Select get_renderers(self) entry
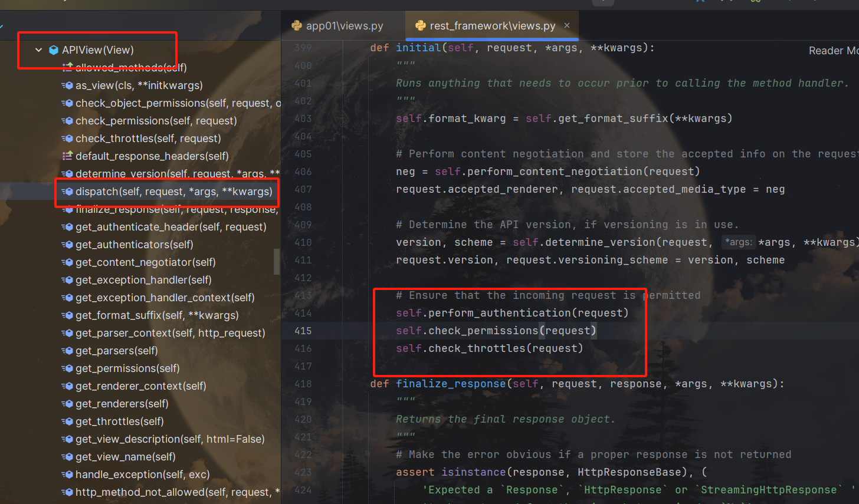859x504 pixels. click(x=122, y=404)
